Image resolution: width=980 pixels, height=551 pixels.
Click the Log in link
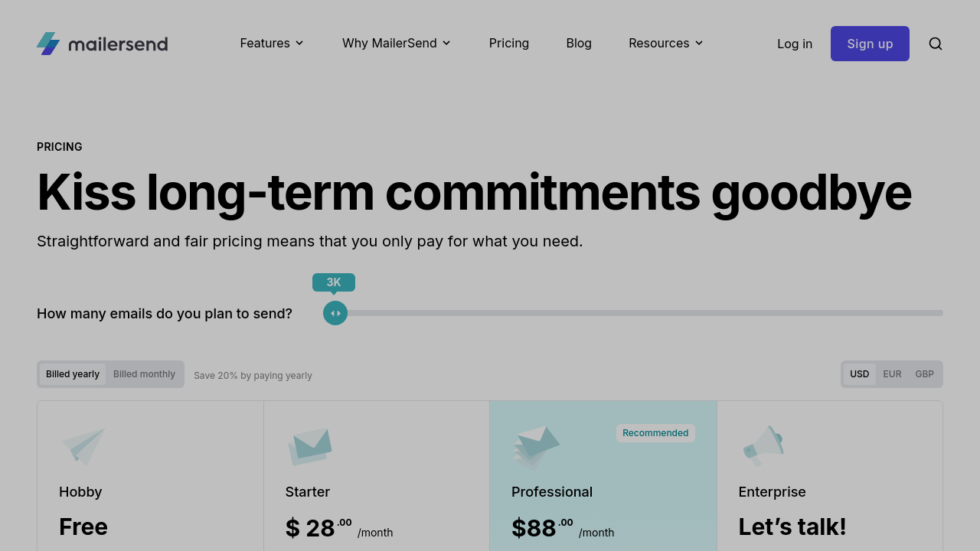point(795,44)
